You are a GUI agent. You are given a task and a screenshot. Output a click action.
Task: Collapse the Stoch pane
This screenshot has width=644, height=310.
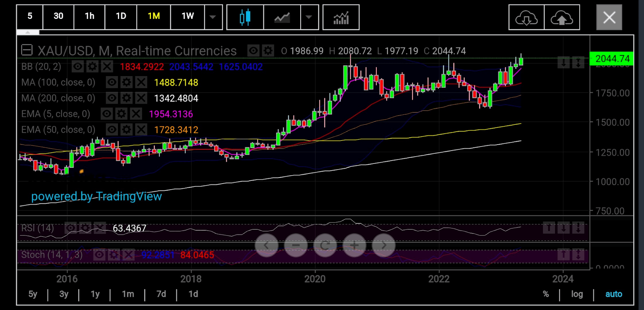578,254
